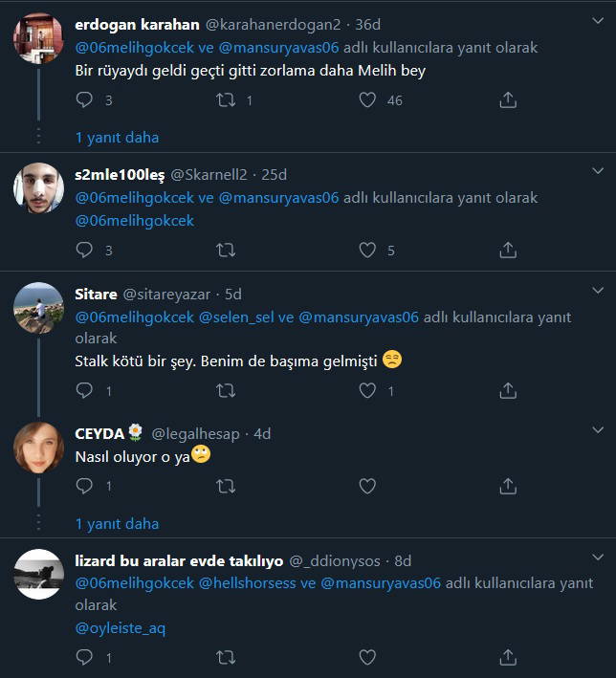The width and height of the screenshot is (616, 678).
Task: Open more options on Sitare's tweet
Action: (598, 294)
